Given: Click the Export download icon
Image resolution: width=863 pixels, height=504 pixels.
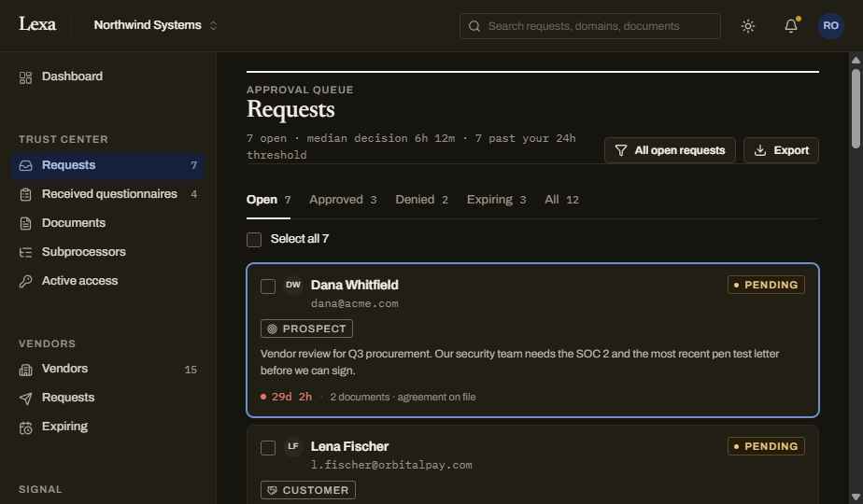Looking at the screenshot, I should coord(760,150).
